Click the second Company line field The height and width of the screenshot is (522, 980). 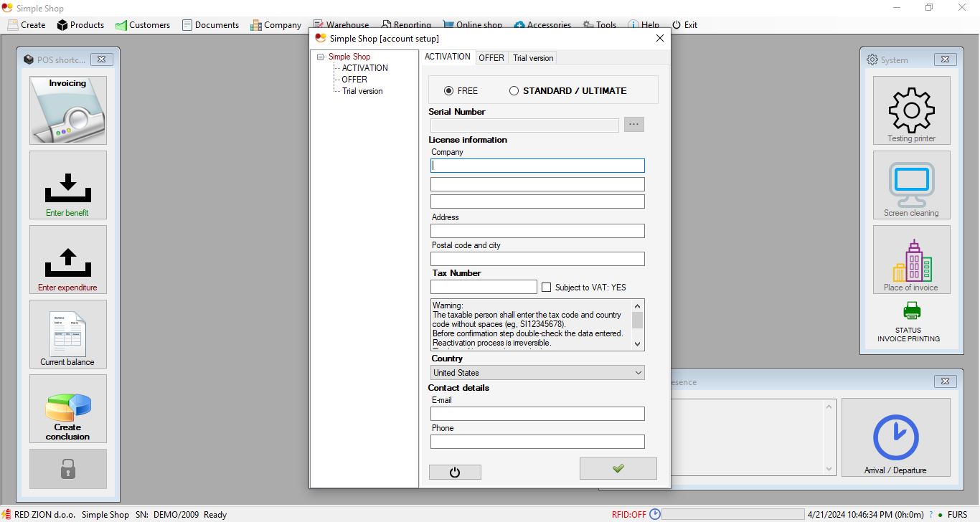(537, 184)
